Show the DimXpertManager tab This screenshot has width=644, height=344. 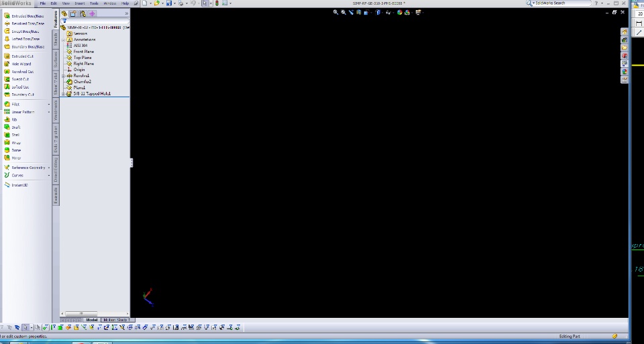92,13
